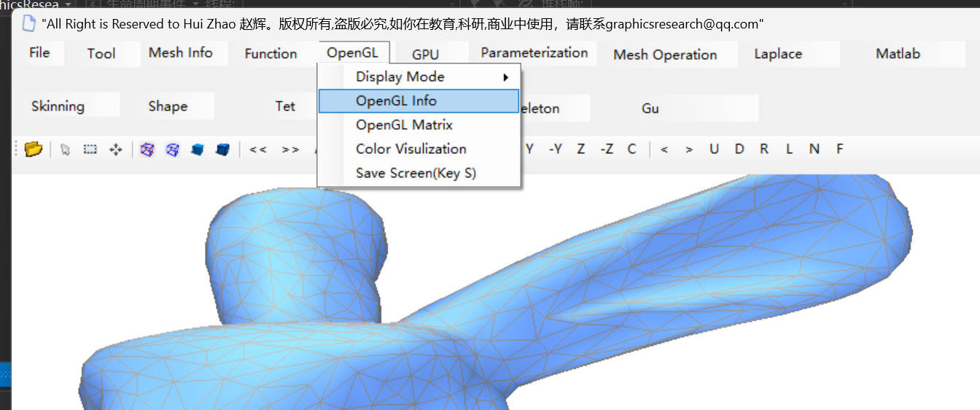Click the Y axis view button
Viewport: 980px width, 410px height.
click(530, 149)
